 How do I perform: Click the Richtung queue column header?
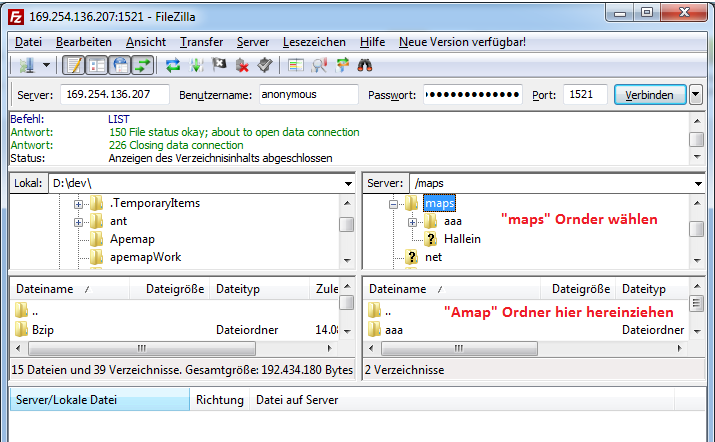220,400
